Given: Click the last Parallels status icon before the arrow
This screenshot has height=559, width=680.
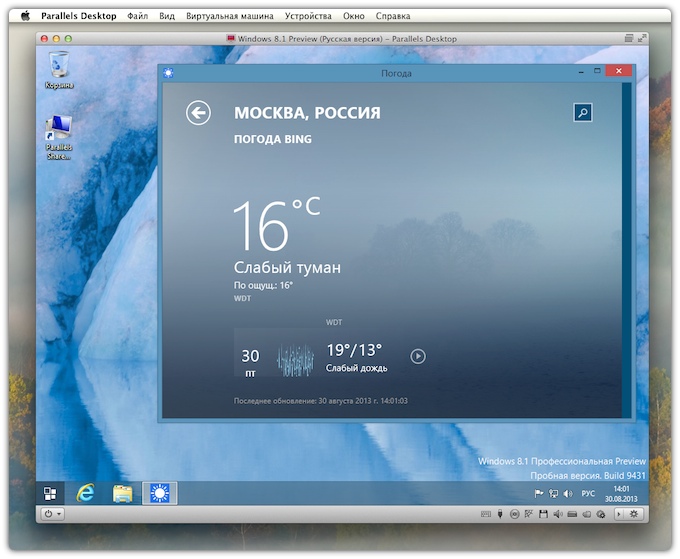Looking at the screenshot, I should pyautogui.click(x=601, y=514).
